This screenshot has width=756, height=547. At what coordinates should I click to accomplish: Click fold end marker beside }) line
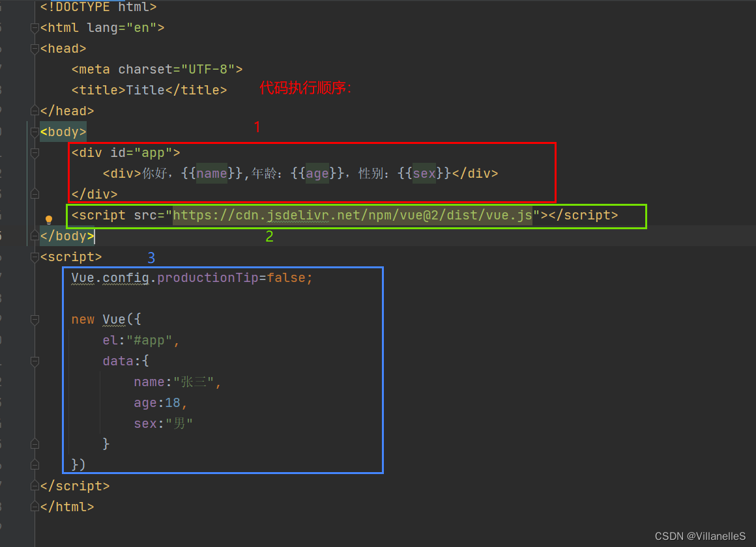[35, 464]
